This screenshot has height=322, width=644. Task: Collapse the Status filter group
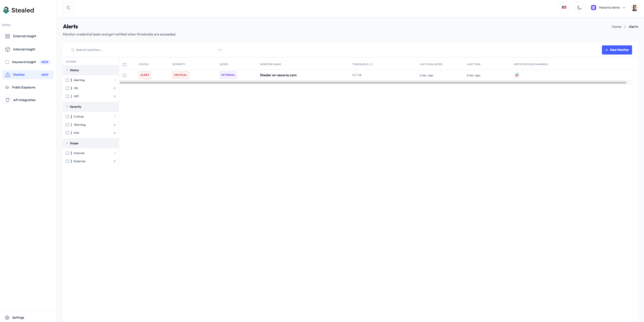pyautogui.click(x=67, y=70)
